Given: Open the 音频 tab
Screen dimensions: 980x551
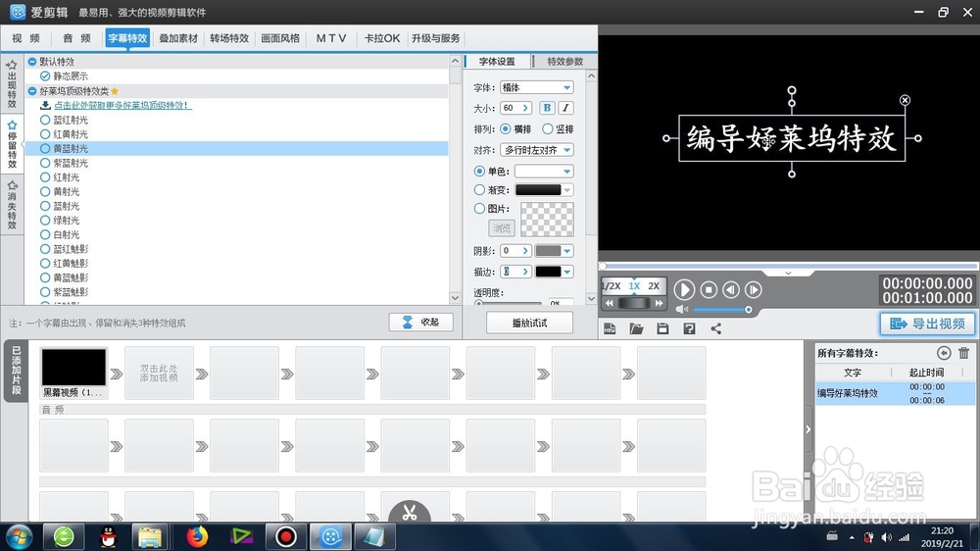Looking at the screenshot, I should (76, 38).
